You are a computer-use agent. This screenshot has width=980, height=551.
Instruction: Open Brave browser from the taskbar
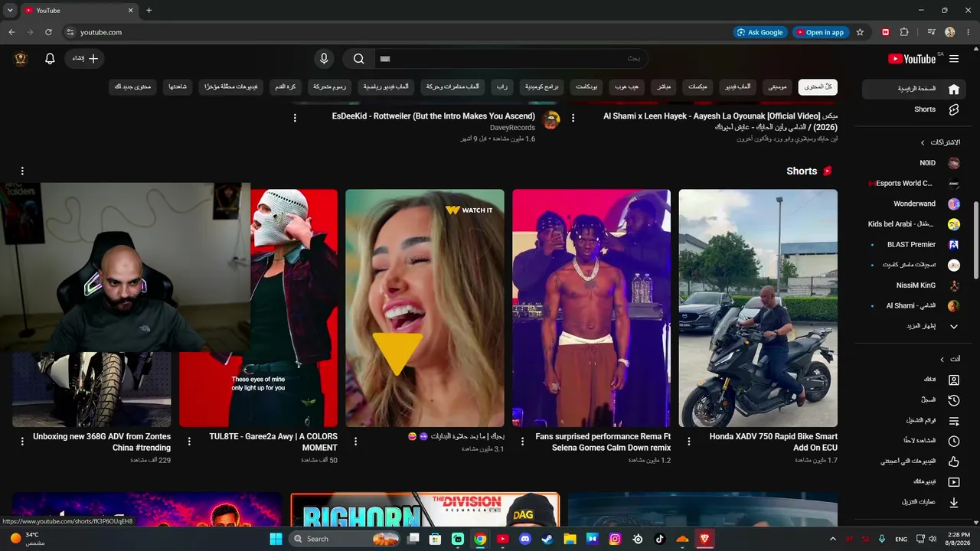pos(704,539)
